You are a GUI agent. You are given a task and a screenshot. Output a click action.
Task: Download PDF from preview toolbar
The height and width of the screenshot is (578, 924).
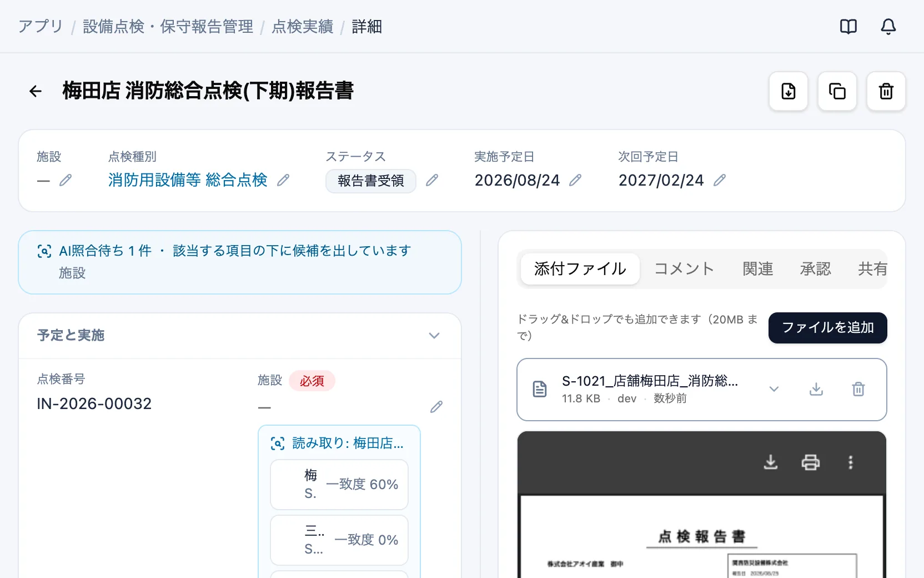pyautogui.click(x=771, y=462)
